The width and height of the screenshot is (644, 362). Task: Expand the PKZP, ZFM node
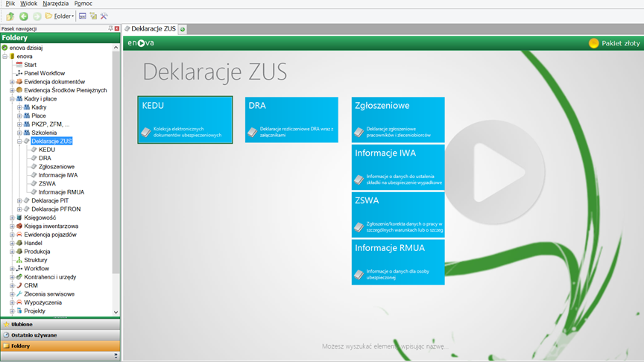pyautogui.click(x=19, y=124)
